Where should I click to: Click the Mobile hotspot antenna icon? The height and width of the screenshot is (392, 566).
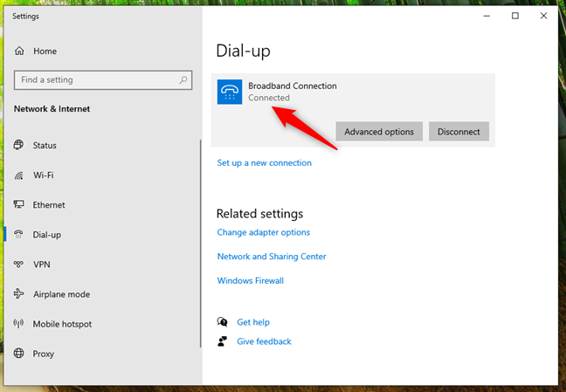[18, 323]
